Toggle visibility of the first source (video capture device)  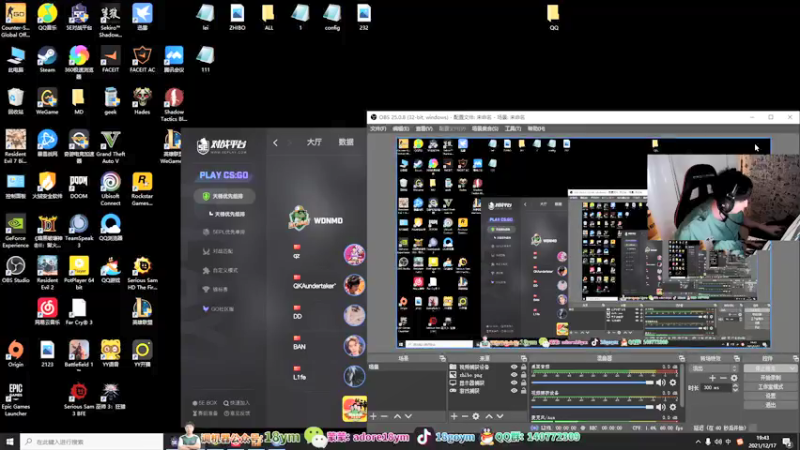(514, 367)
